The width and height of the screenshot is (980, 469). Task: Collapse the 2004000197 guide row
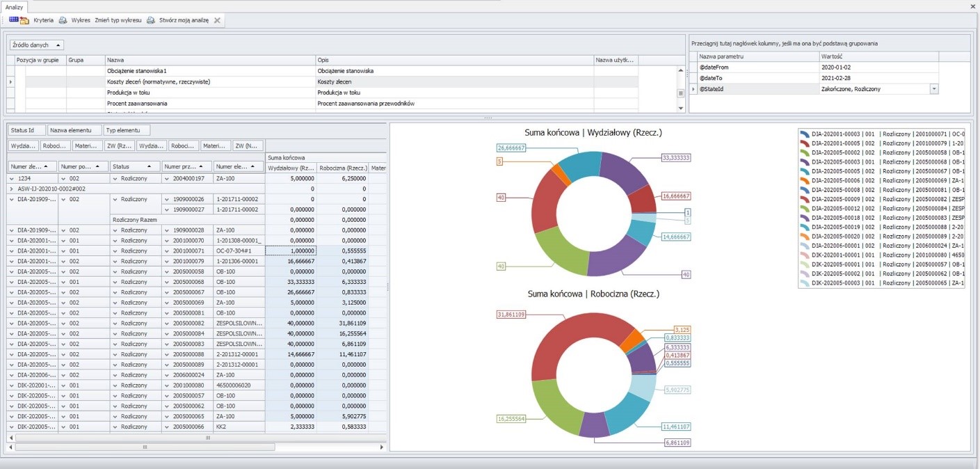tap(167, 178)
